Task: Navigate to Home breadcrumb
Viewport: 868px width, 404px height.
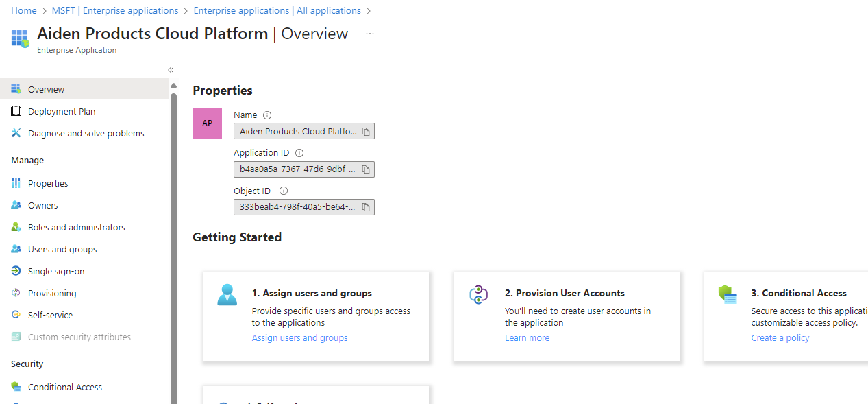Action: coord(24,10)
